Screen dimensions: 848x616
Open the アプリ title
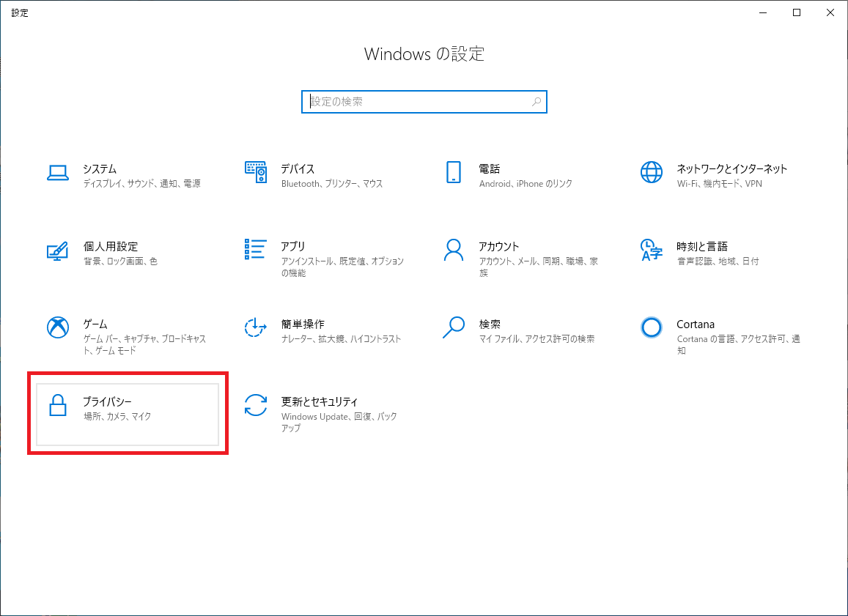click(x=292, y=246)
